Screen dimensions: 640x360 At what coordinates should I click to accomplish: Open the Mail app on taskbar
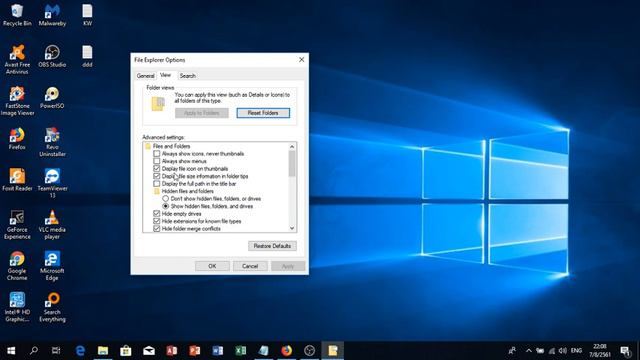[149, 351]
